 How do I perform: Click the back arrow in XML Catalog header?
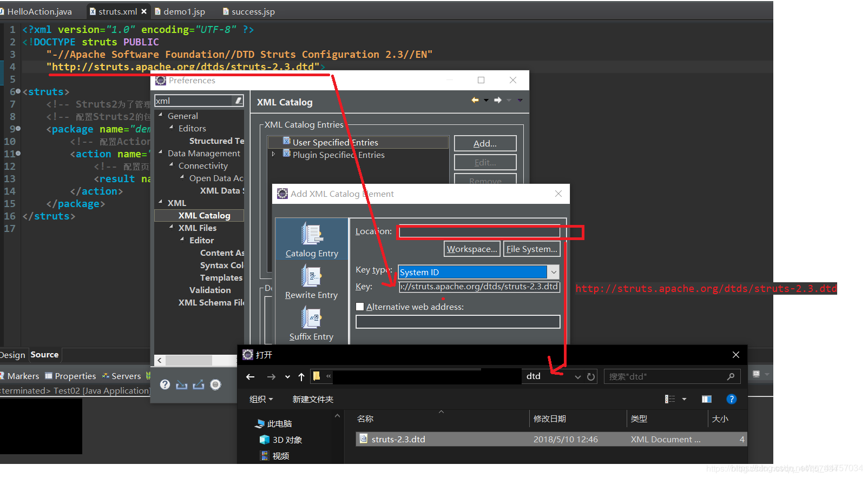click(x=475, y=100)
